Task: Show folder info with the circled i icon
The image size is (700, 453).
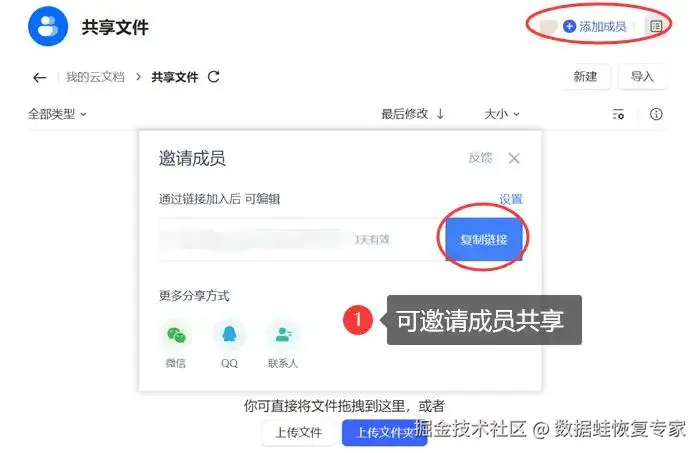Action: pos(656,114)
